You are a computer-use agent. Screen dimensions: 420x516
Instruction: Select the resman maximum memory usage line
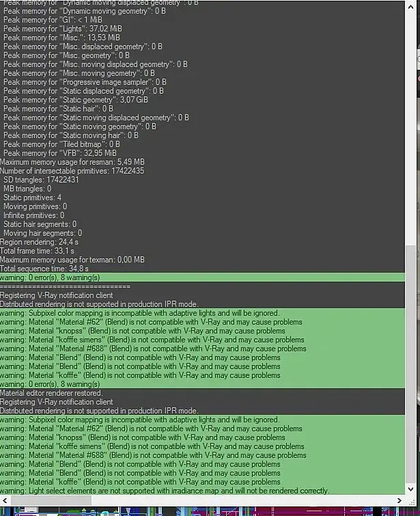72,162
